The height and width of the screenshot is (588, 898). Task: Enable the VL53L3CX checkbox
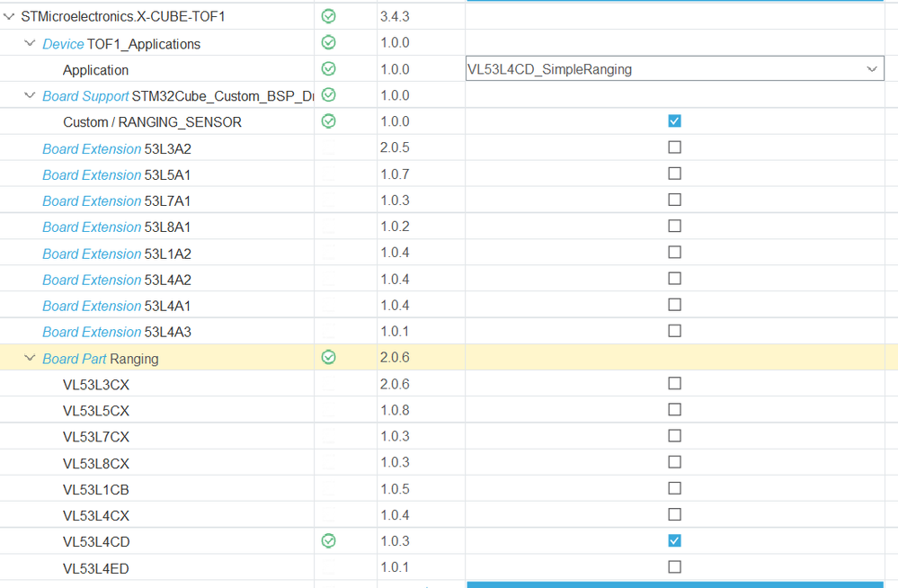point(675,383)
